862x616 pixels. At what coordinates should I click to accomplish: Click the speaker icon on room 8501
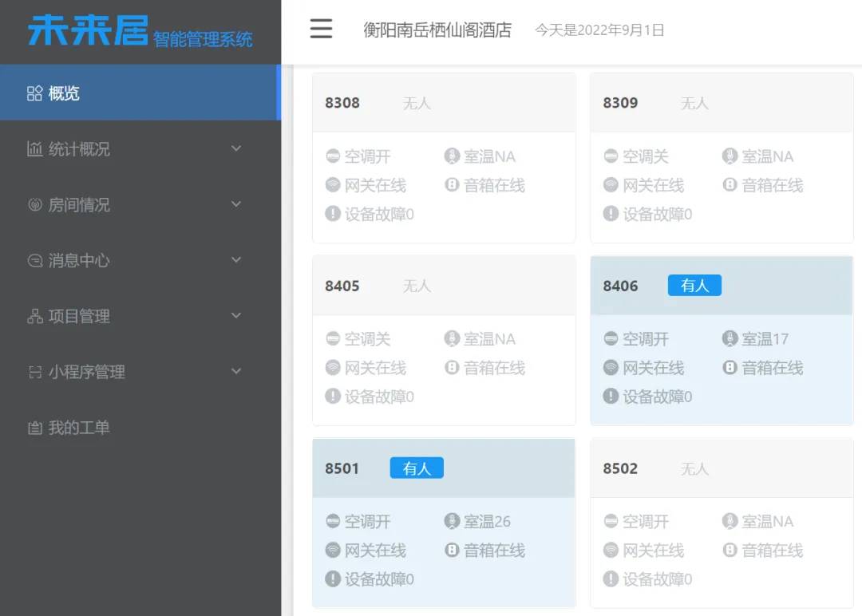tap(453, 550)
